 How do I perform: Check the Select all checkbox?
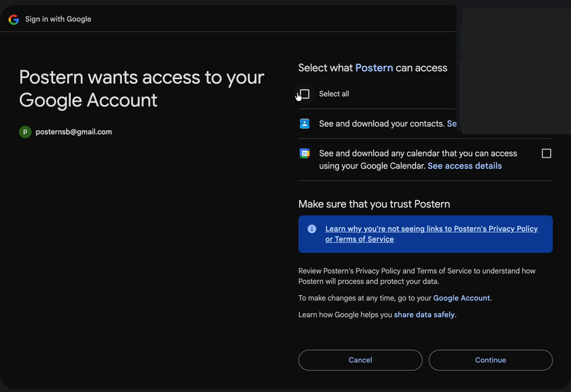point(305,94)
